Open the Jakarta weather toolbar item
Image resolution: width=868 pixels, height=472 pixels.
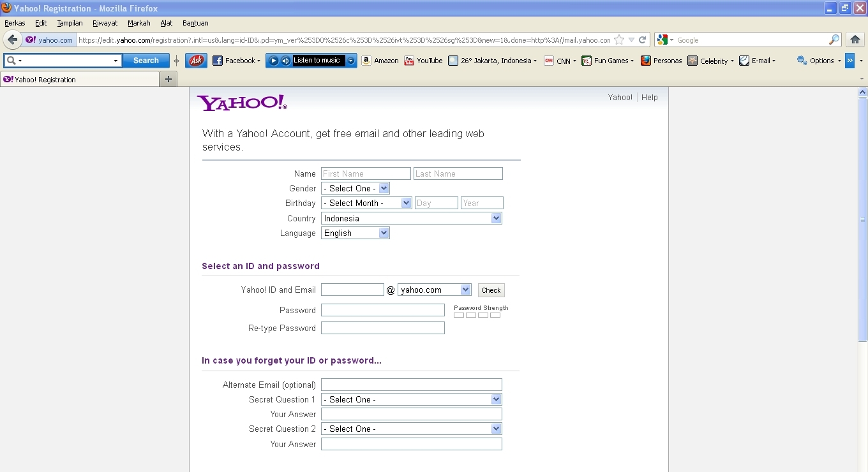point(492,61)
